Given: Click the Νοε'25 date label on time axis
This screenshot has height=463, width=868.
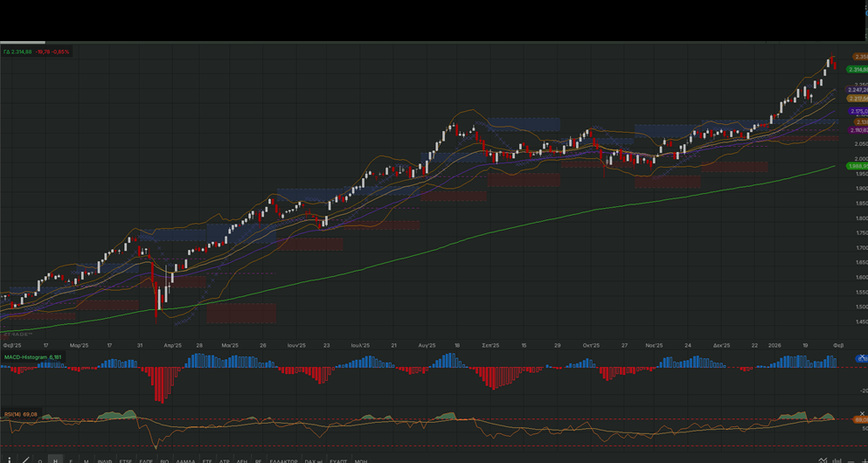Looking at the screenshot, I should (654, 345).
